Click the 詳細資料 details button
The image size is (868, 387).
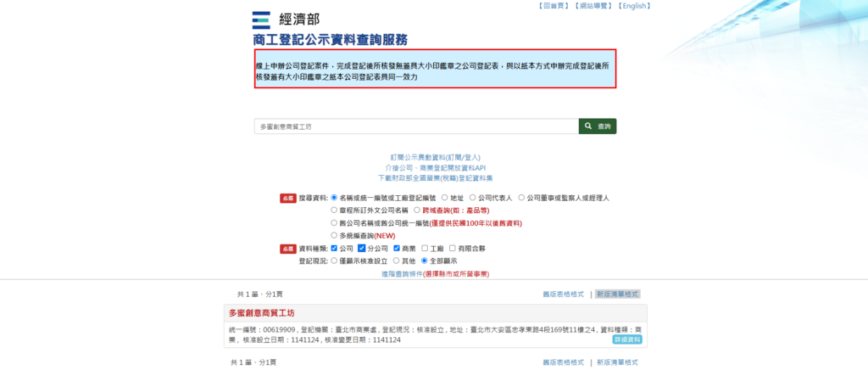click(x=627, y=339)
